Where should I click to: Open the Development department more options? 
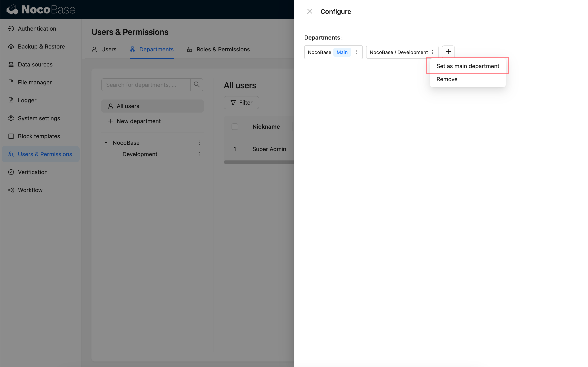tap(199, 154)
